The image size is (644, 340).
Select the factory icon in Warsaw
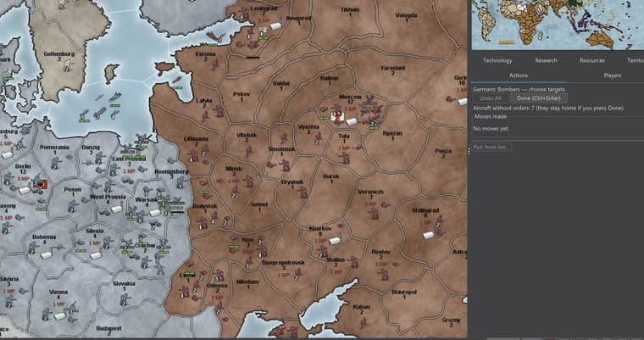154,213
